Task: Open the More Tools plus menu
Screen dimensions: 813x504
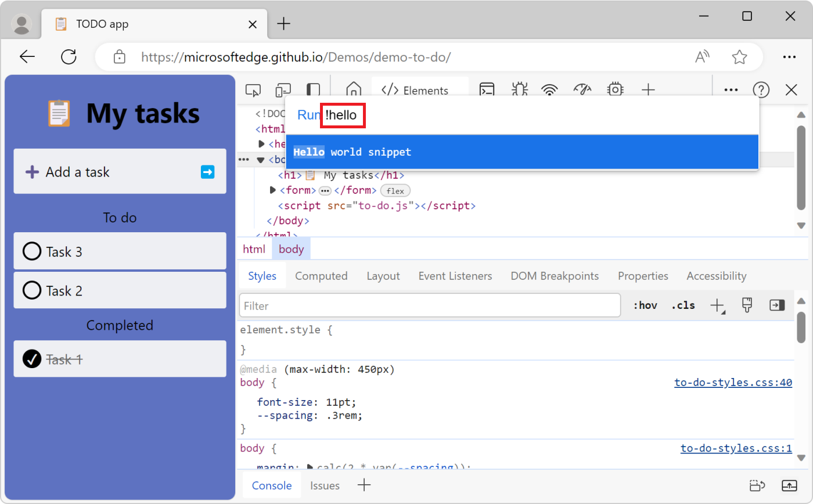Action: tap(647, 90)
